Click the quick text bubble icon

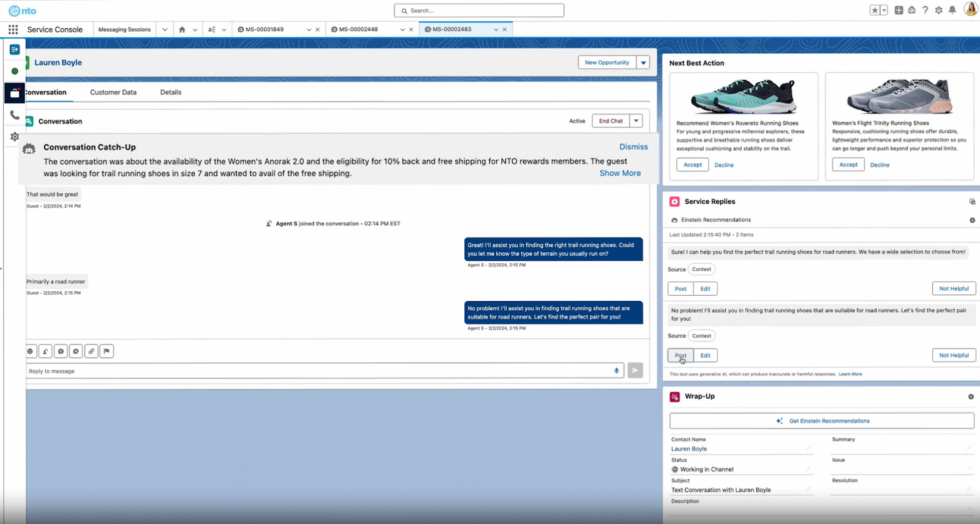point(61,351)
